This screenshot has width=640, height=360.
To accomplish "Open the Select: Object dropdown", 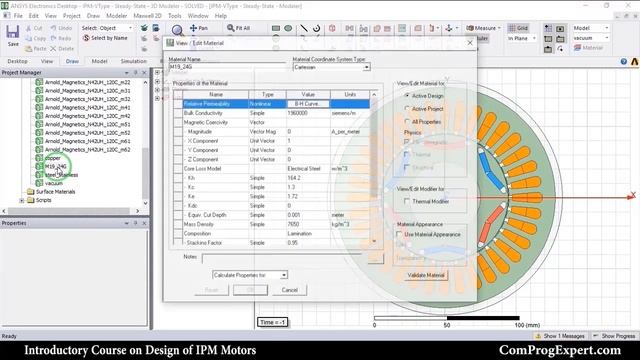I will tap(107, 28).
